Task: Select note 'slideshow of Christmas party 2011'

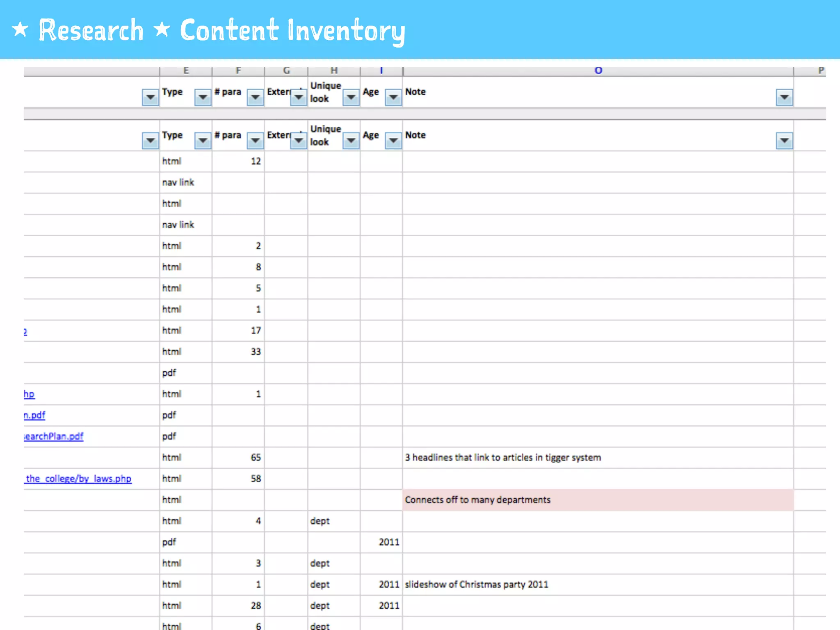Action: click(598, 584)
